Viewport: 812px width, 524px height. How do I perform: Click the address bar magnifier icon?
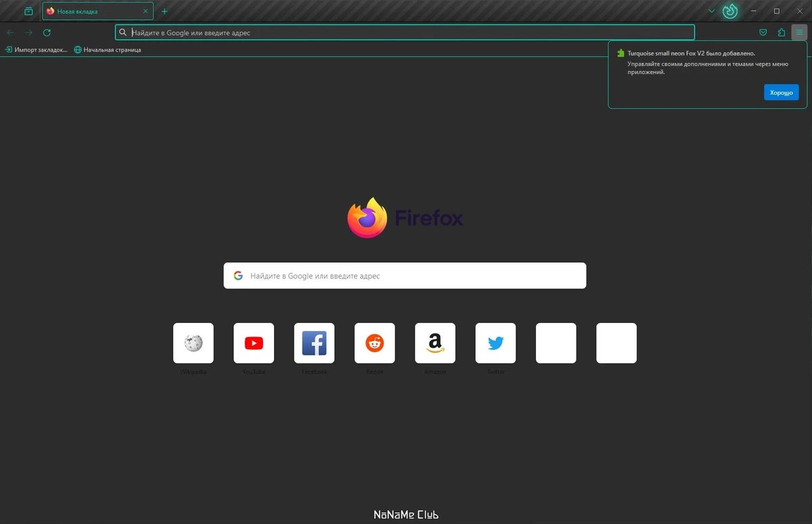pyautogui.click(x=122, y=32)
